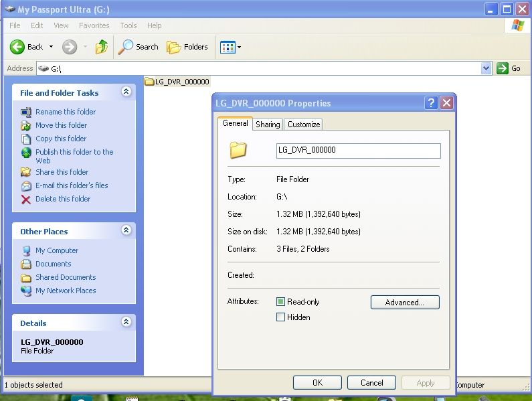Click the Properties dialog help question button
Image resolution: width=532 pixels, height=401 pixels.
click(431, 102)
